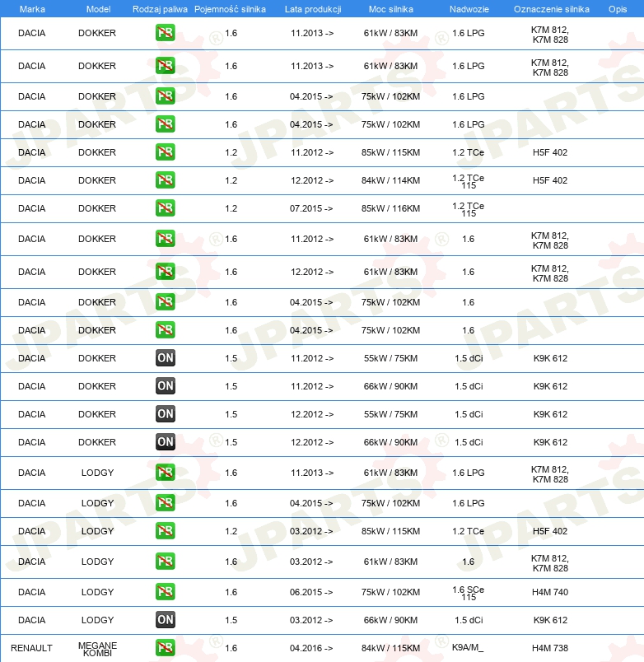Click 61kW / 83KM in Lodgy 03.2012 row
This screenshot has height=662, width=644.
390,562
